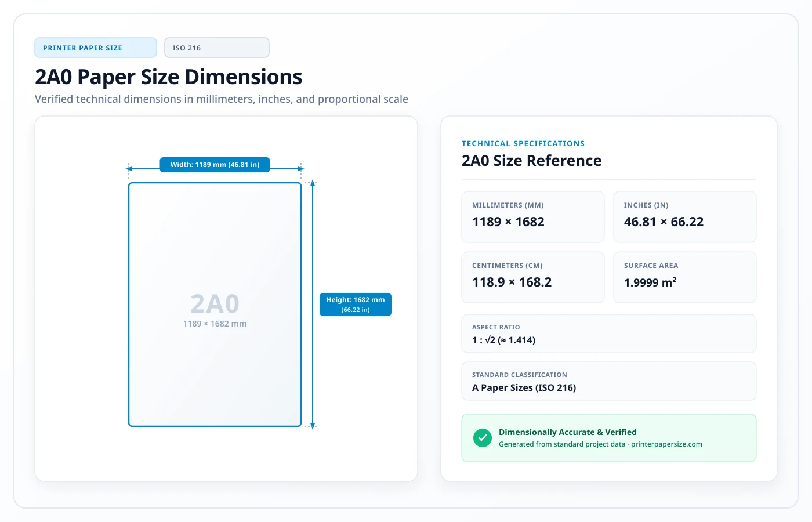Click the large 2A0 text inside diagram
The height and width of the screenshot is (522, 812).
[x=215, y=303]
